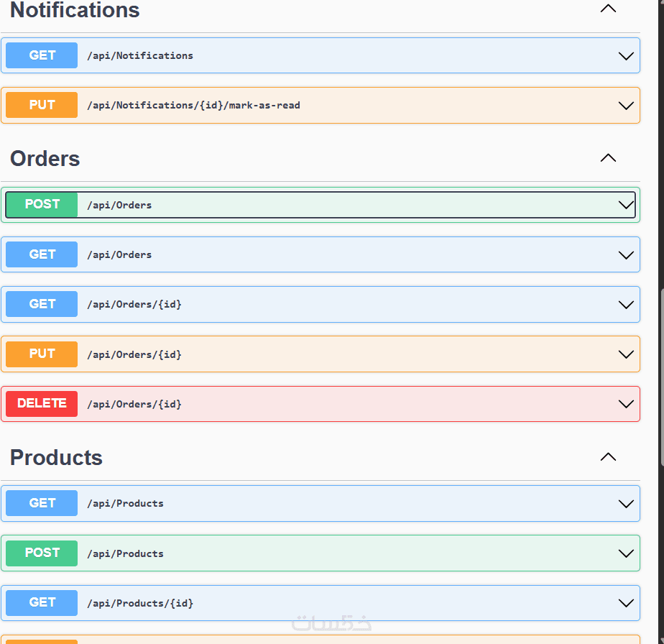Collapse the Orders section chevron
Viewport: 664px width, 644px height.
pos(608,158)
